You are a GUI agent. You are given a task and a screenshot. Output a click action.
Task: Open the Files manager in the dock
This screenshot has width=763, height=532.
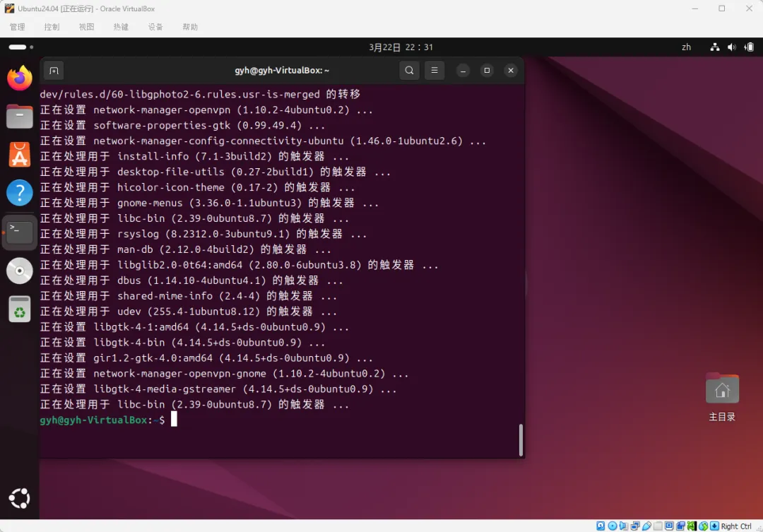[20, 117]
